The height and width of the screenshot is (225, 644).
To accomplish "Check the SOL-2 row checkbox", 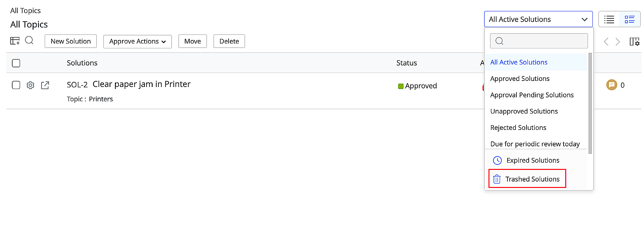I will 16,85.
